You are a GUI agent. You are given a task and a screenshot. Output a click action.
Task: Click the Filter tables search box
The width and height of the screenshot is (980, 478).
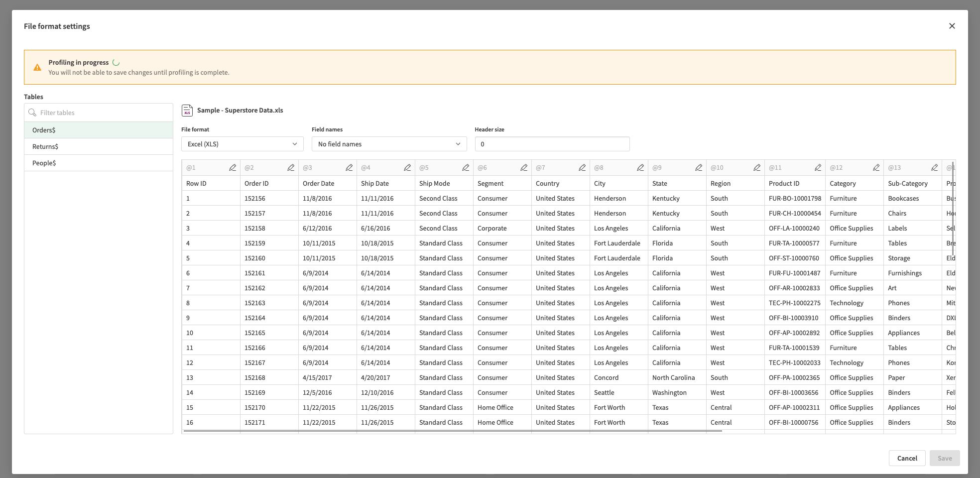99,113
